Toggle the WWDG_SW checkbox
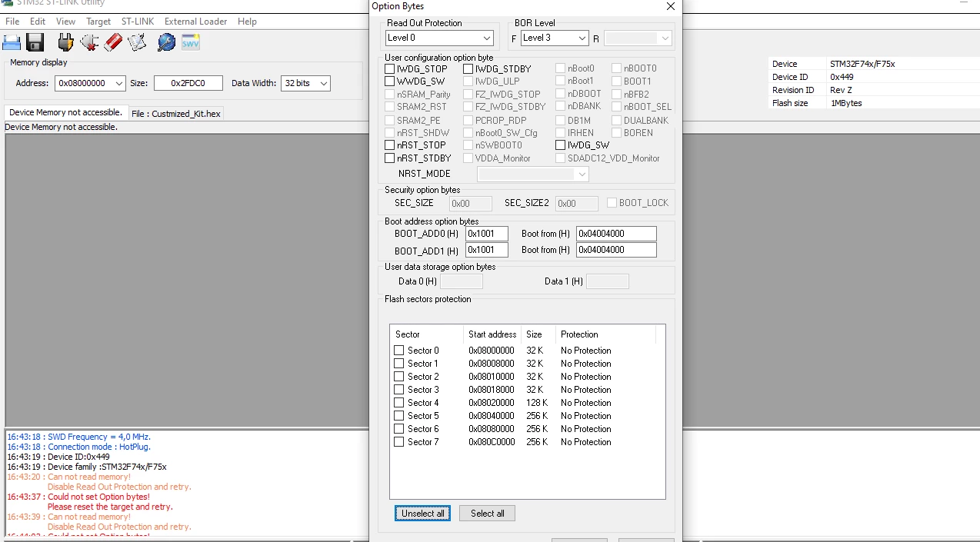Screen dimensions: 980x542 [390, 81]
